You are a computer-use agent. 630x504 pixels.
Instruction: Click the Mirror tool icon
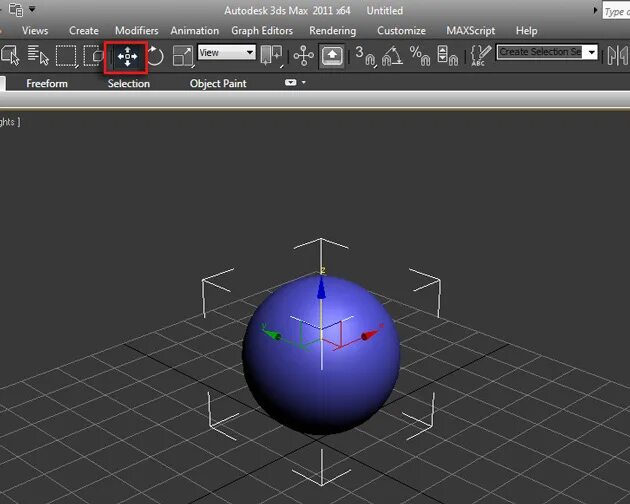pos(617,55)
